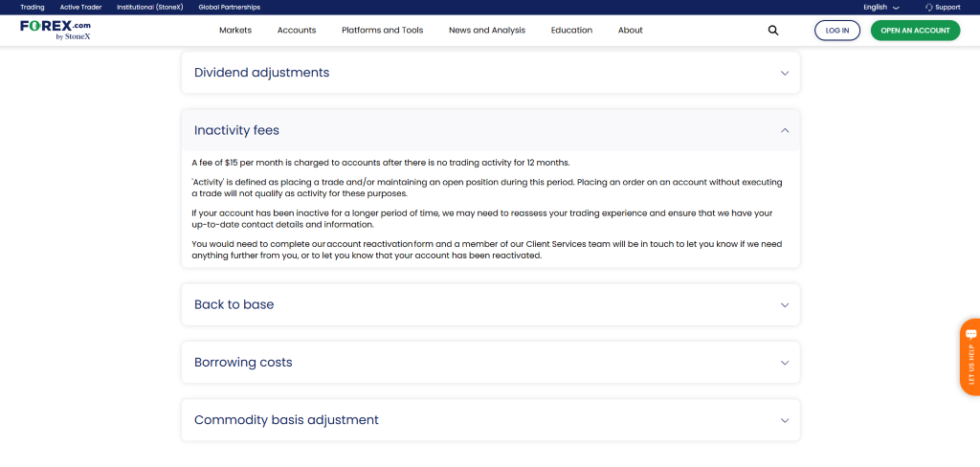
Task: Open the Markets menu
Action: [x=235, y=31]
